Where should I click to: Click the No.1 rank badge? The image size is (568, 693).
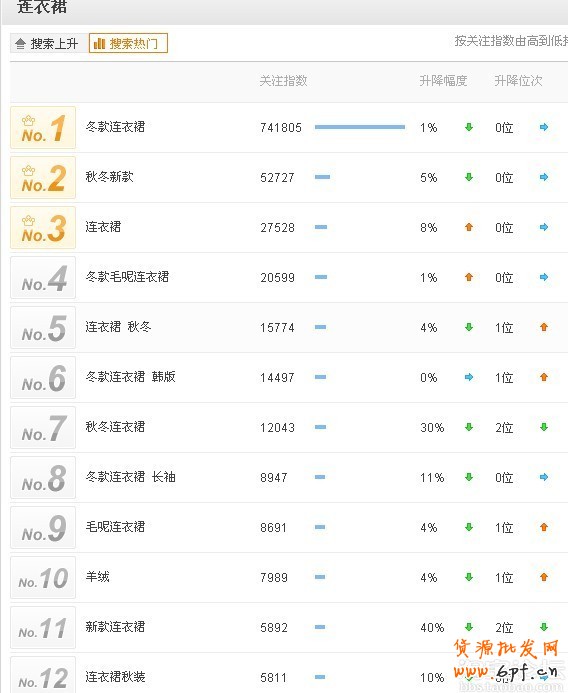[x=43, y=127]
